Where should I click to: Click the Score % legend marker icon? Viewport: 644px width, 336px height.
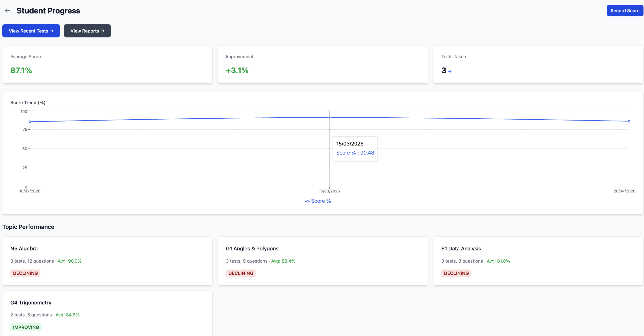pyautogui.click(x=307, y=201)
